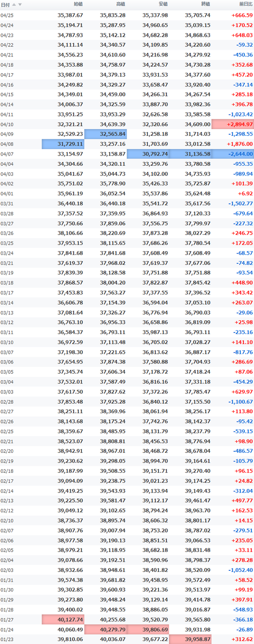This screenshot has height=644, width=254.
Task: Click the 01/23 date cell
Action: click(7, 639)
